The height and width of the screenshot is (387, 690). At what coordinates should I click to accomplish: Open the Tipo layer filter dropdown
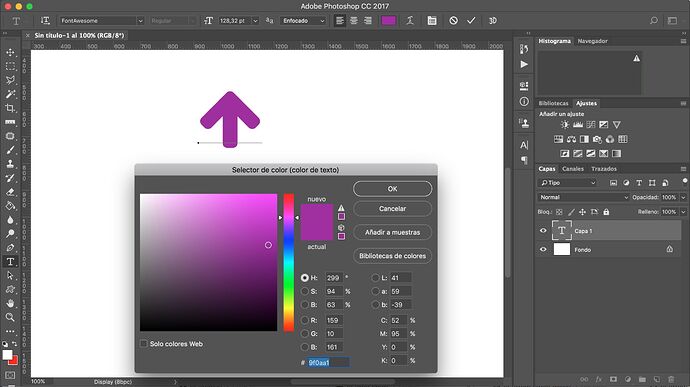[x=568, y=183]
